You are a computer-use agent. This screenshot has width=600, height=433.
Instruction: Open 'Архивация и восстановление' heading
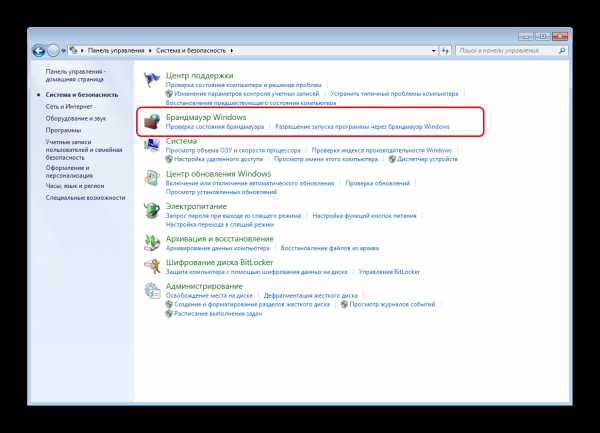tap(220, 239)
